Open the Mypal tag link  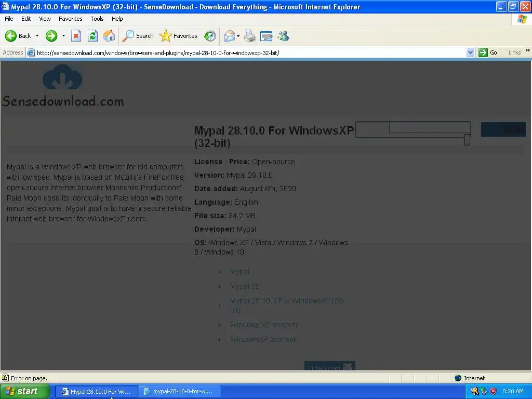coord(240,272)
